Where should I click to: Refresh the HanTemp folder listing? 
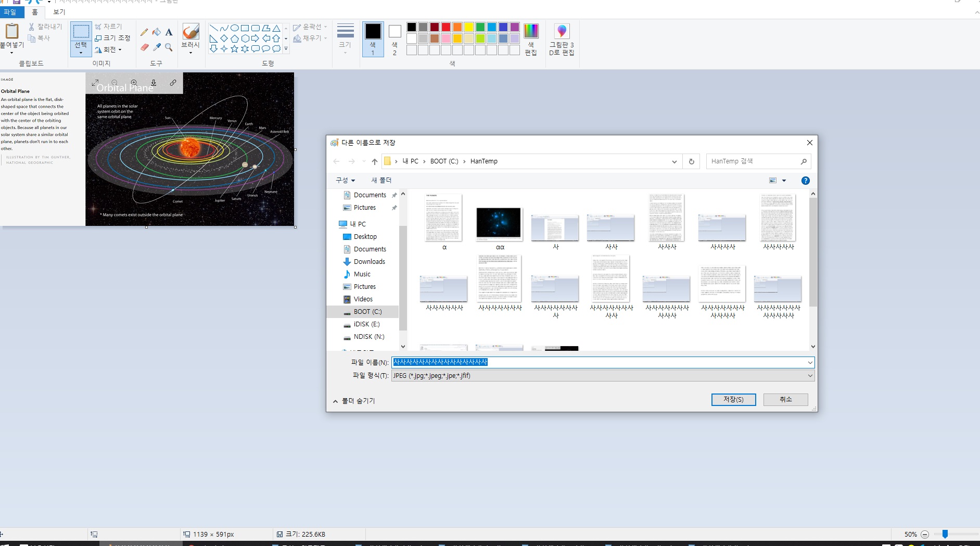(692, 162)
